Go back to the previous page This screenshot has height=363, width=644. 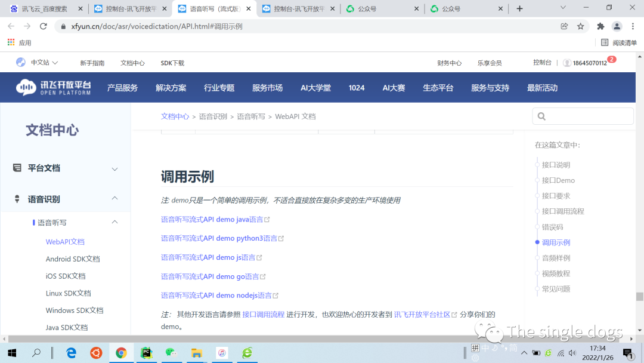click(11, 26)
